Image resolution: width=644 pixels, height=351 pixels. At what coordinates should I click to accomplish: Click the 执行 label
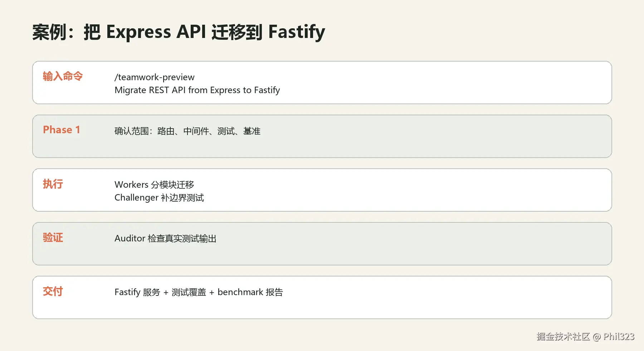click(53, 184)
